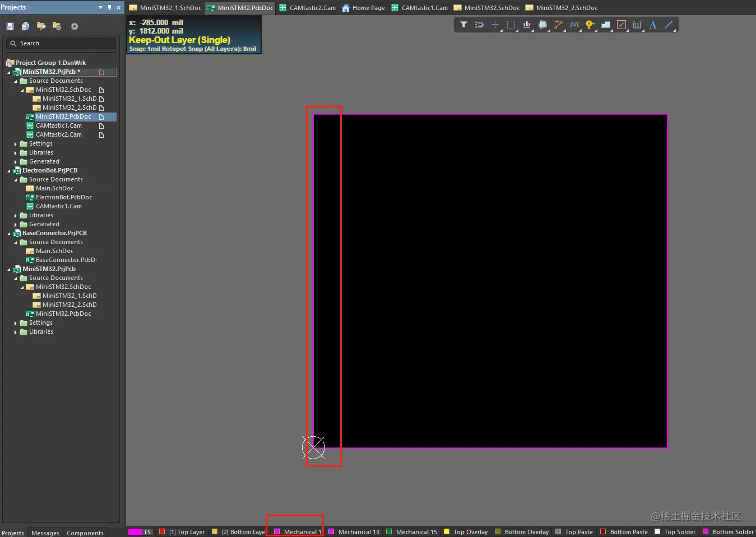Screen dimensions: 756x537
Task: Choose the Select Objects rectangle tool
Action: click(x=511, y=25)
